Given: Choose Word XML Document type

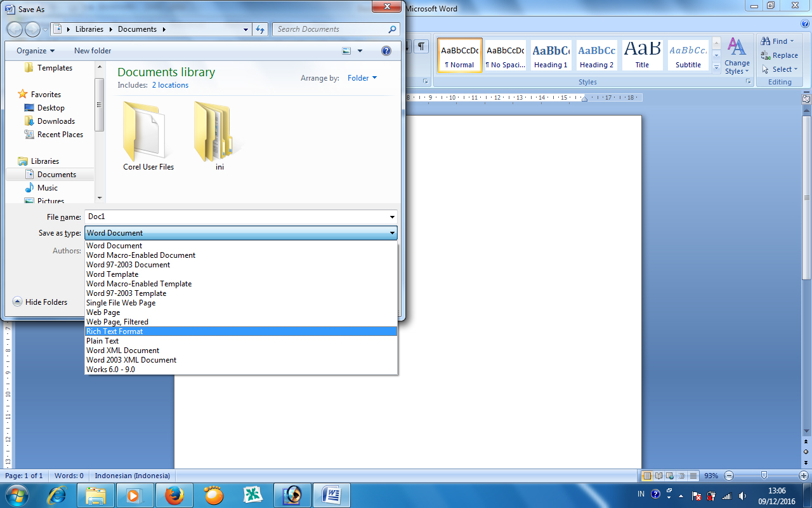Looking at the screenshot, I should click(241, 351).
